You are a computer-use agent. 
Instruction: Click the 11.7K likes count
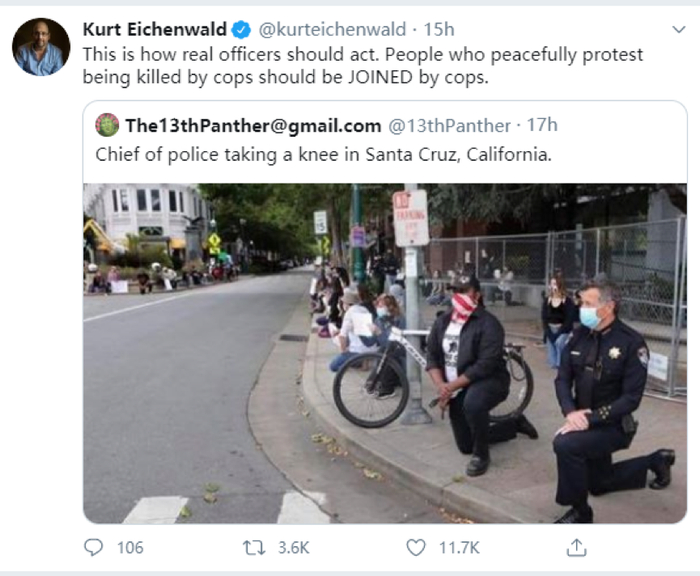tap(459, 547)
